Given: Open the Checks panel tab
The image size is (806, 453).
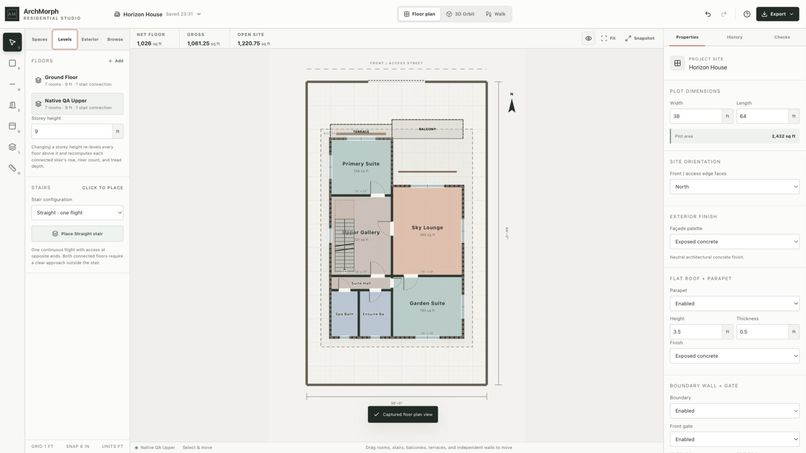Looking at the screenshot, I should (782, 38).
